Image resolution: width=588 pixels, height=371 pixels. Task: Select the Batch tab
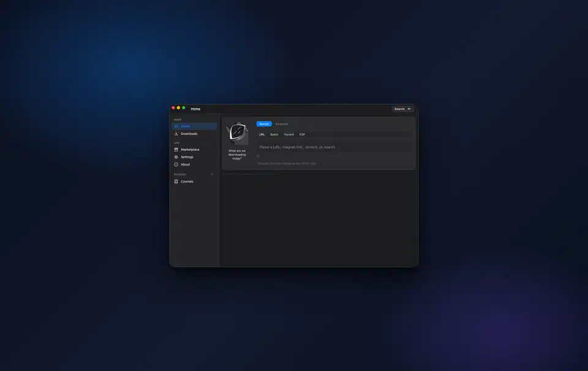(x=274, y=134)
